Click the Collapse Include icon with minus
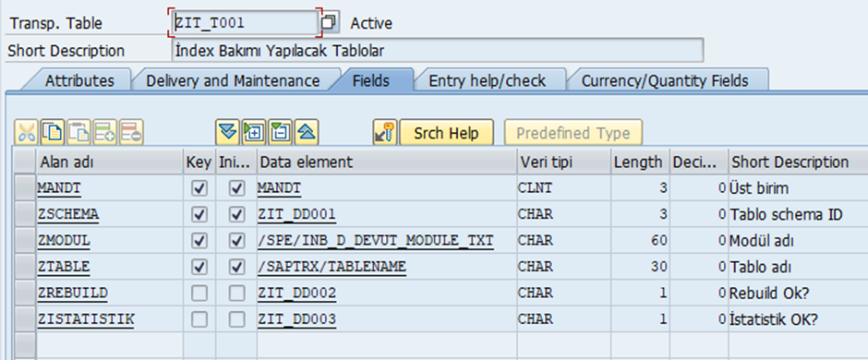This screenshot has width=868, height=360. pos(280,133)
